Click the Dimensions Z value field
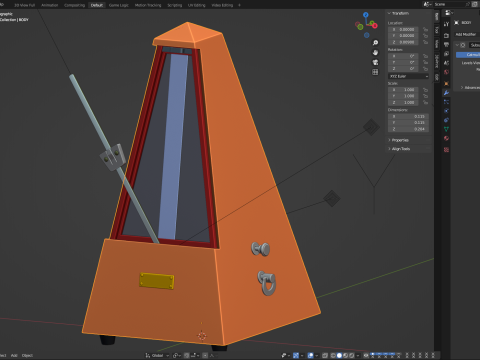The image size is (480, 360). point(408,129)
